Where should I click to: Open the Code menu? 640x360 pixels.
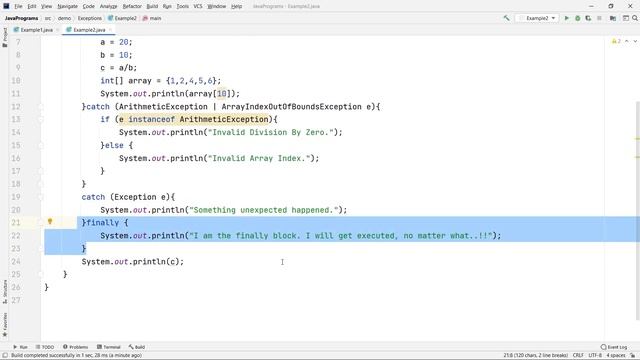[x=89, y=6]
